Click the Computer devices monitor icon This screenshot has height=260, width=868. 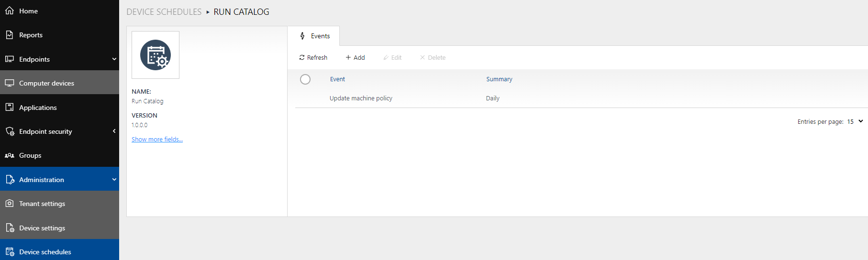pyautogui.click(x=10, y=83)
